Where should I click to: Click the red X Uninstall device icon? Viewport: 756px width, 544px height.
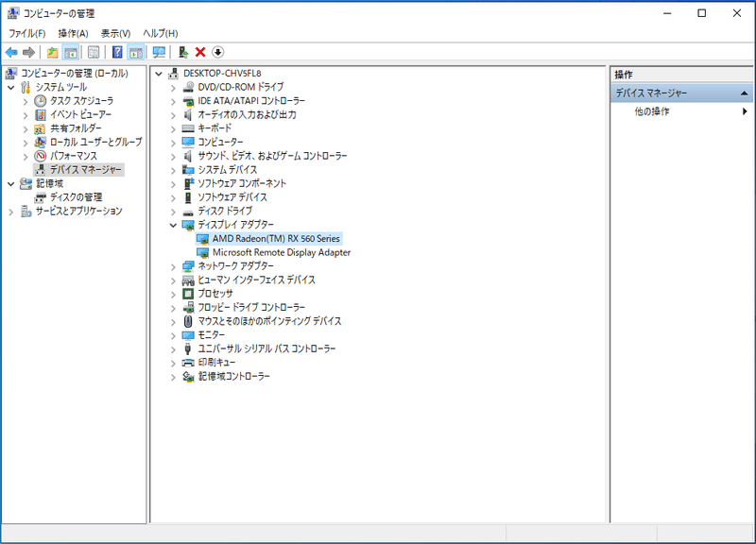(200, 52)
